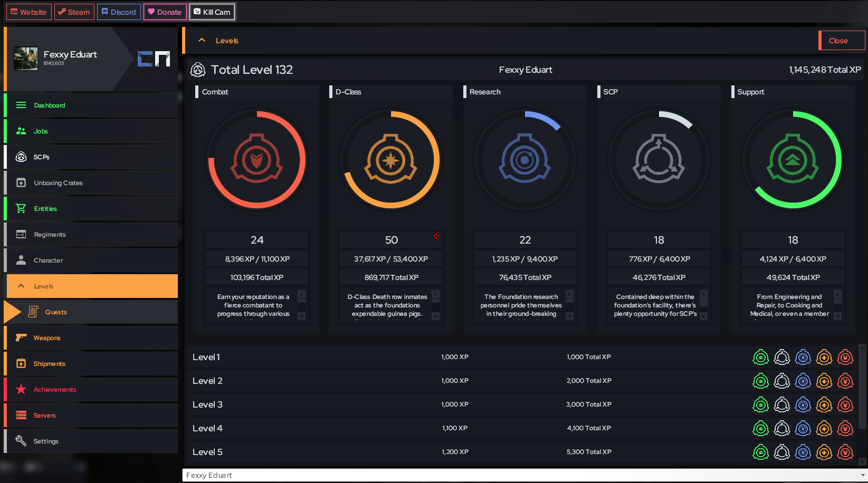Viewport: 868px width, 483px height.
Task: Click Level 1 blue Research icon
Action: 803,358
